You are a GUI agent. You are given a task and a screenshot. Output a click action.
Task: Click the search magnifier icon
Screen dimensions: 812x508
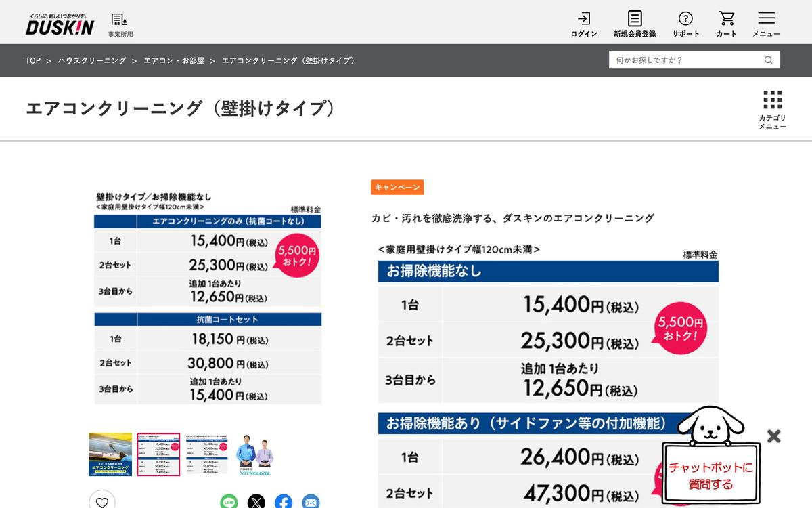tap(769, 60)
